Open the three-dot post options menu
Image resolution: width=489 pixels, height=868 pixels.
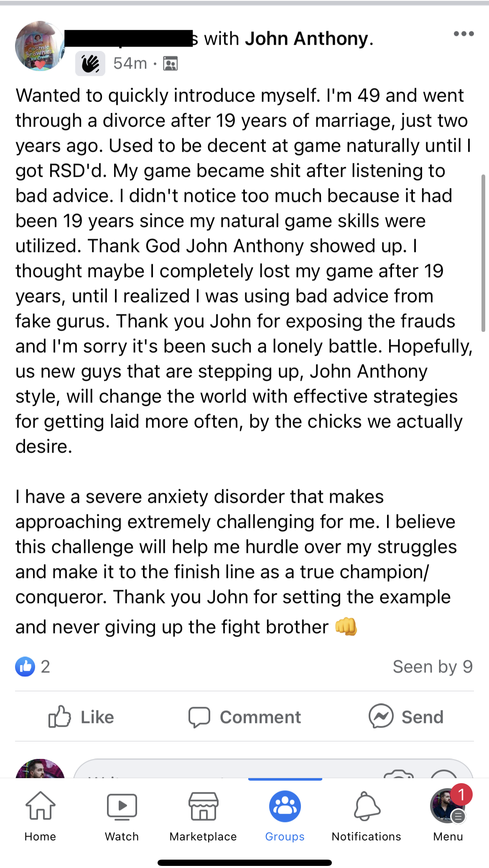point(464,34)
